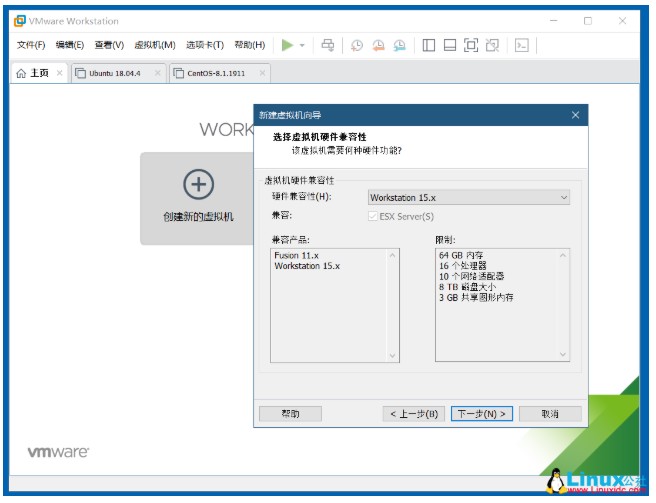Image resolution: width=656 pixels, height=503 pixels.
Task: Maximize the VMware Workstation window
Action: tap(588, 21)
